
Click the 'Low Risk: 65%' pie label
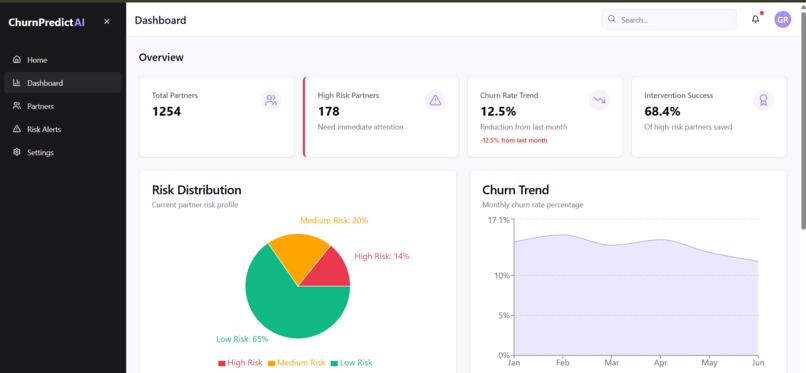pos(242,339)
